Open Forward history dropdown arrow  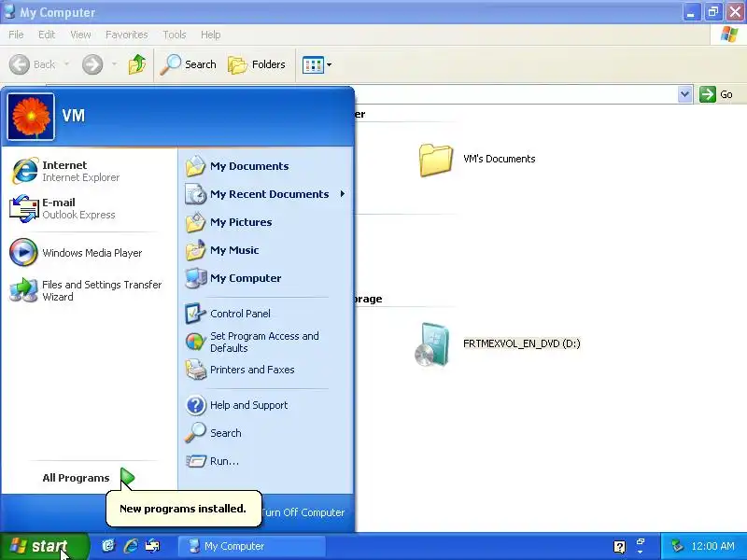tap(114, 64)
